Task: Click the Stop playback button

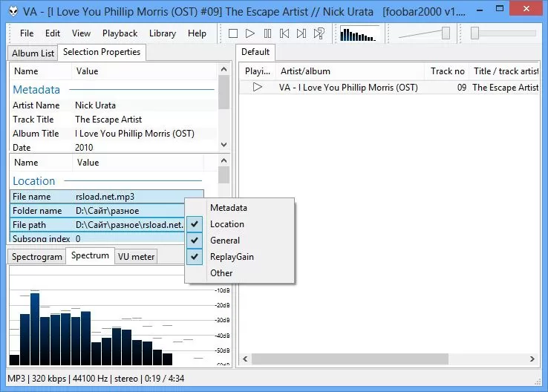Action: pos(232,33)
